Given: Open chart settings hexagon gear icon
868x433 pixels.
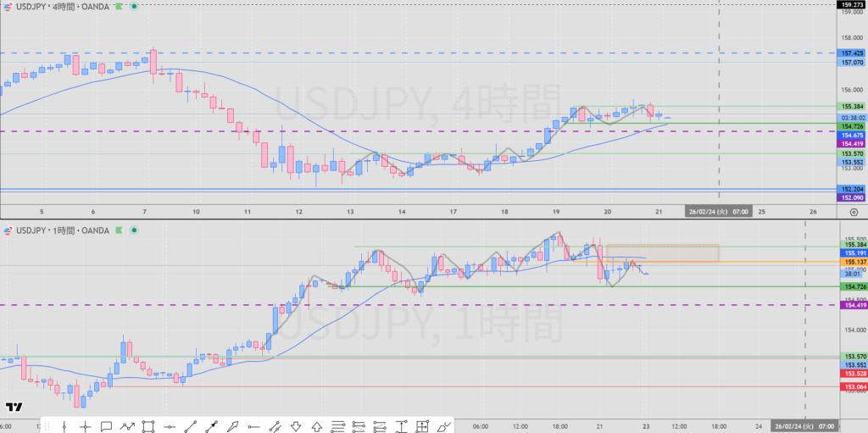Looking at the screenshot, I should [x=853, y=212].
